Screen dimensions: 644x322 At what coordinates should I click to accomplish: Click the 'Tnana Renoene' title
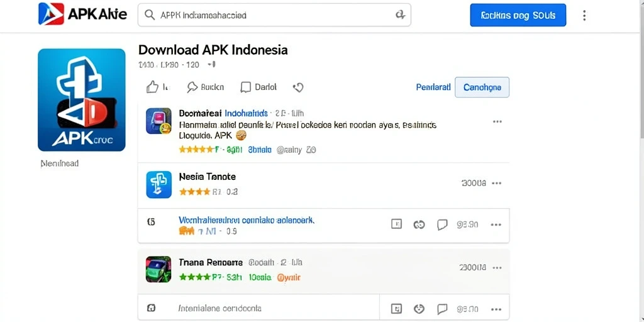[211, 262]
